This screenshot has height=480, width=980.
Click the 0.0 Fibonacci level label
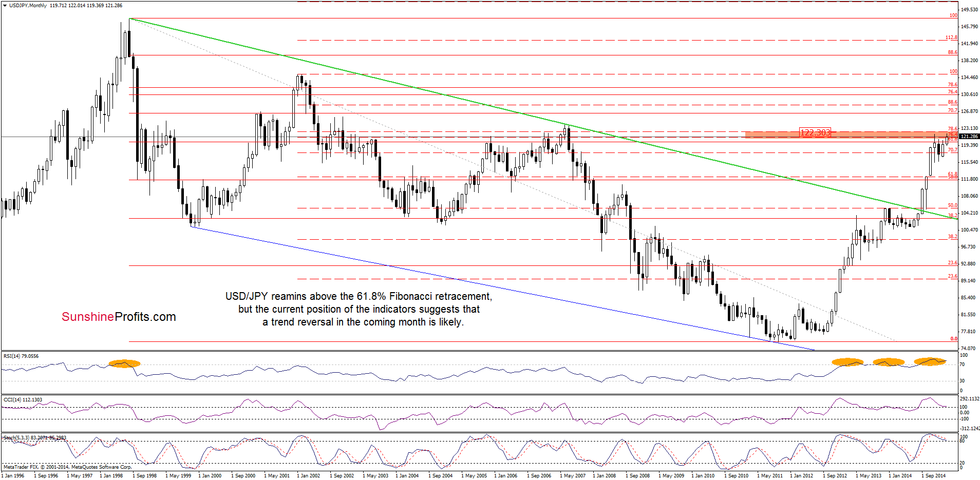click(954, 339)
